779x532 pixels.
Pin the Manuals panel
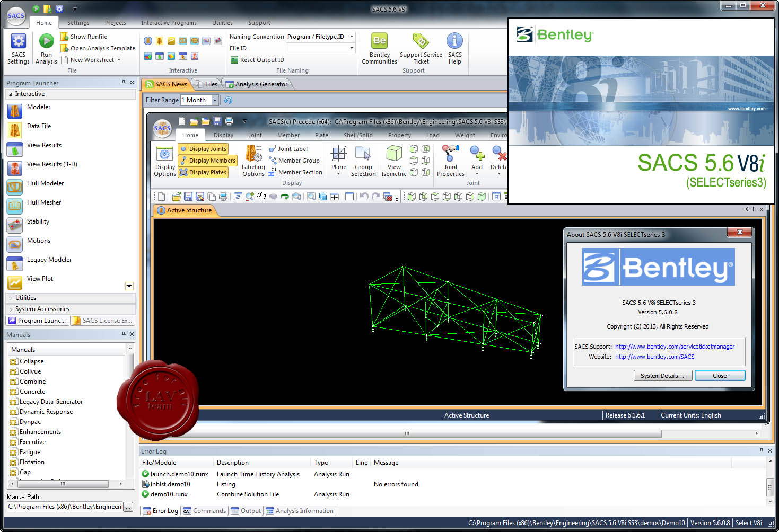[x=124, y=334]
